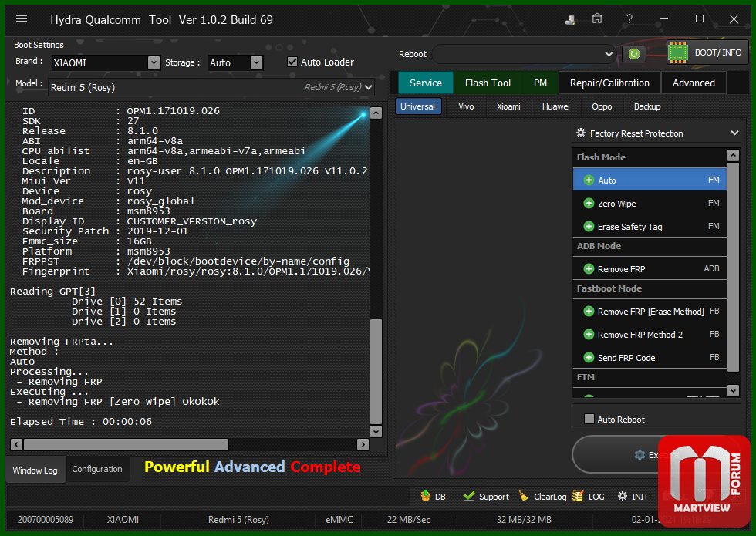Open the DB database icon
The height and width of the screenshot is (536, 756).
coord(425,496)
